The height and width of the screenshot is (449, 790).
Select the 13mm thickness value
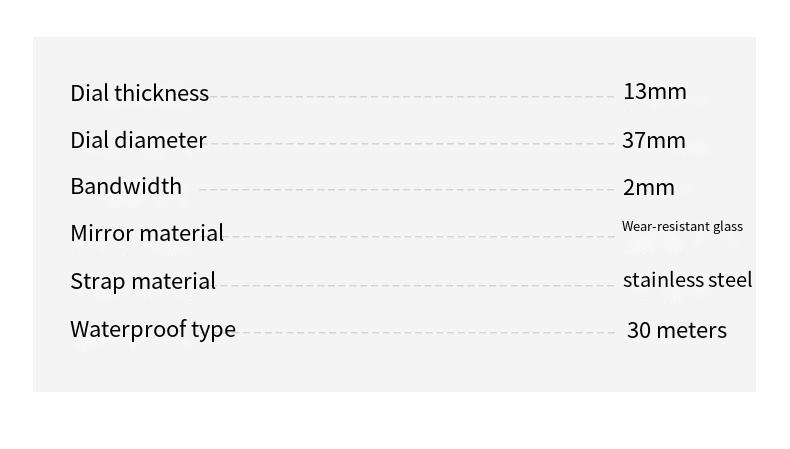click(x=654, y=92)
